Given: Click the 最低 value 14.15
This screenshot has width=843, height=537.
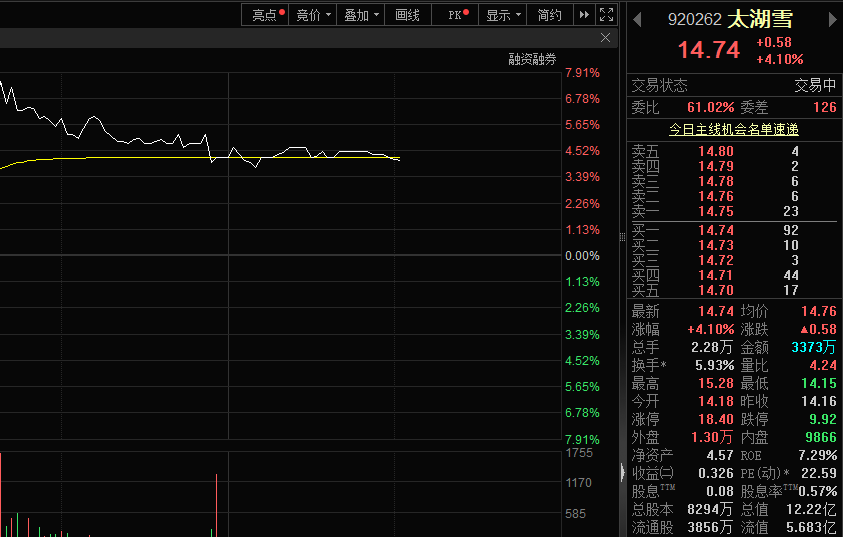Looking at the screenshot, I should point(819,384).
